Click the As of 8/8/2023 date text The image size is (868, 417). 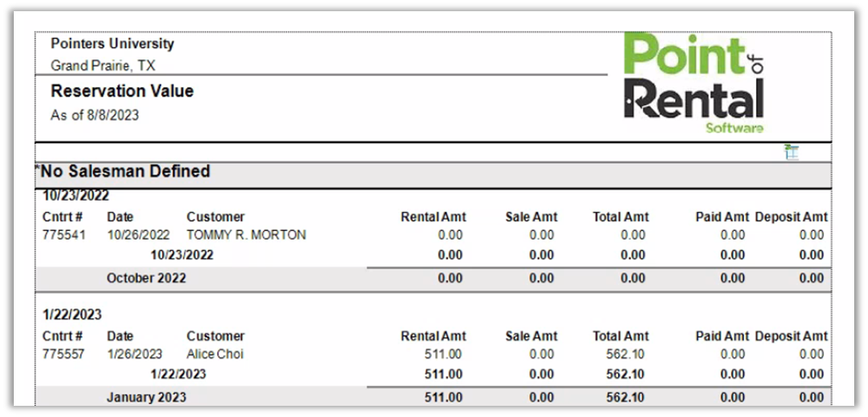tap(95, 115)
